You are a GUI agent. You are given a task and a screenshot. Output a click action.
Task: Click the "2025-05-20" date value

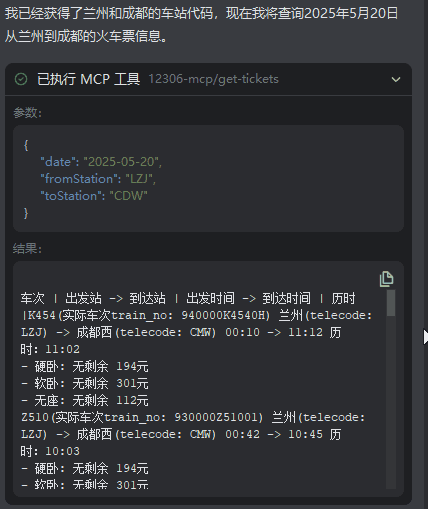click(x=121, y=162)
